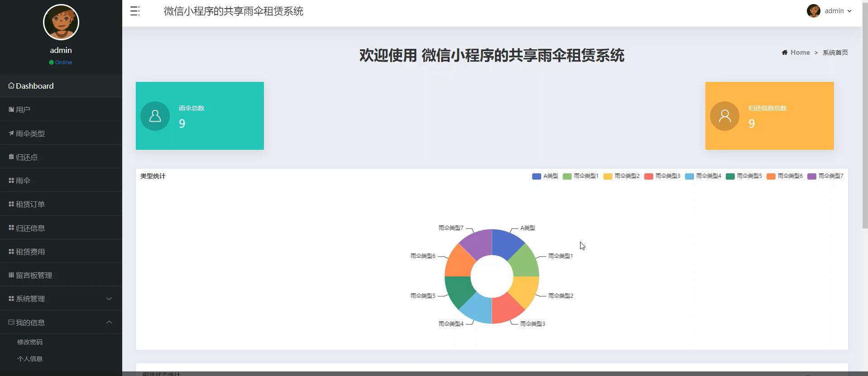Toggle the A类型 legend swatch
This screenshot has height=376, width=868.
[537, 176]
